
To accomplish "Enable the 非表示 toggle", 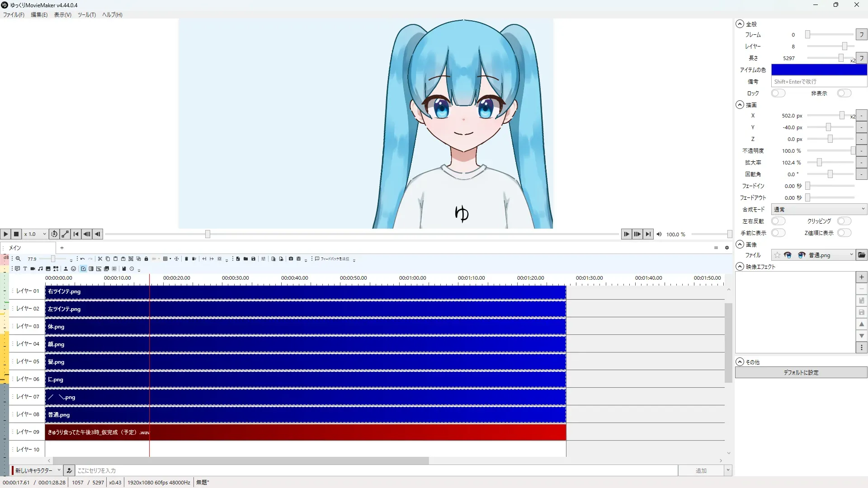I will pos(844,94).
